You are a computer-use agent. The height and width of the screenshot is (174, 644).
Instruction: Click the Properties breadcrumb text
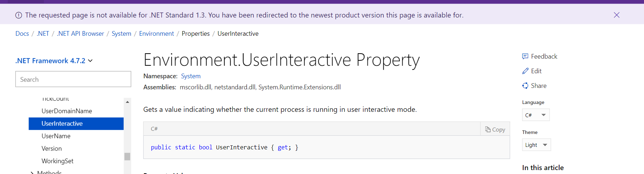(196, 34)
